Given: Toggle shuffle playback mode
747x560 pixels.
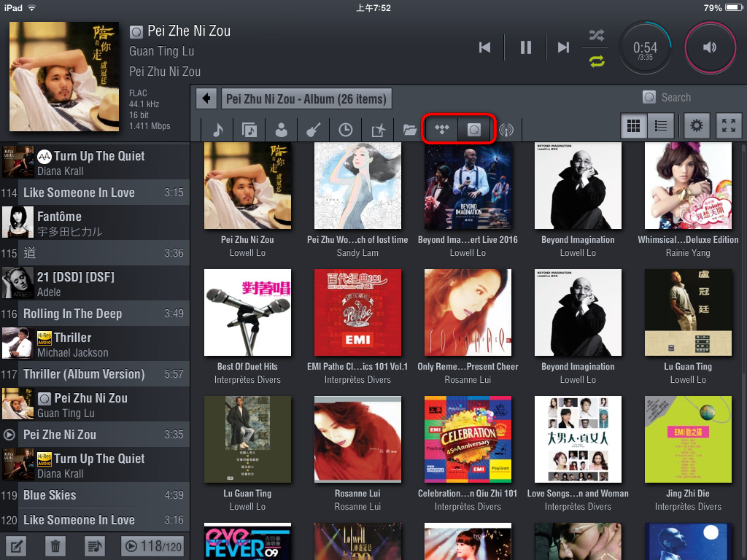Looking at the screenshot, I should tap(597, 35).
